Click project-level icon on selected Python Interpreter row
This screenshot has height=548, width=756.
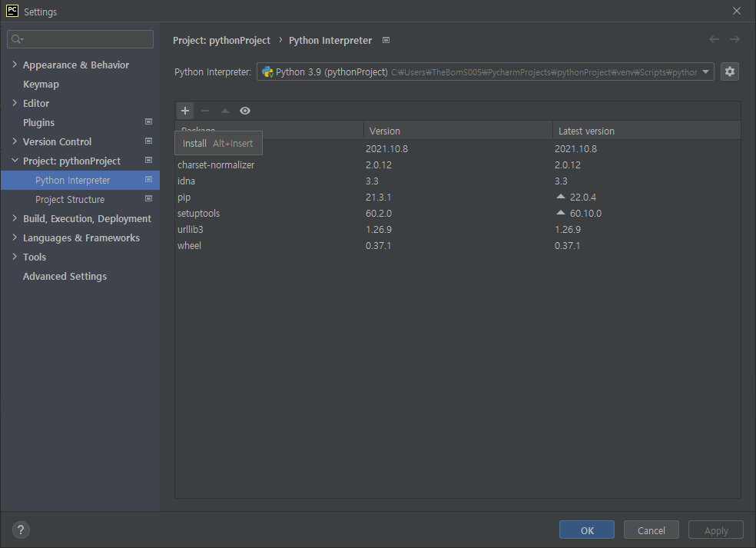(x=148, y=179)
